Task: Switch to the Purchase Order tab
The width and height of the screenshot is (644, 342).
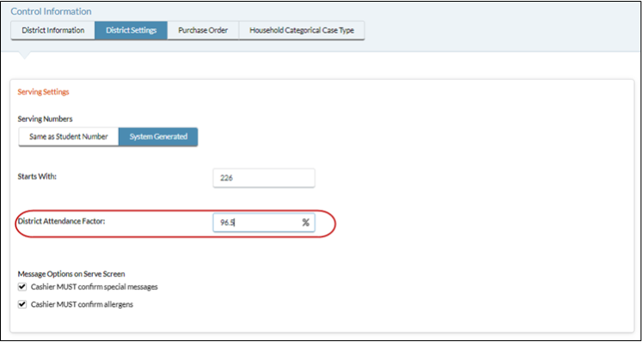Action: tap(203, 30)
